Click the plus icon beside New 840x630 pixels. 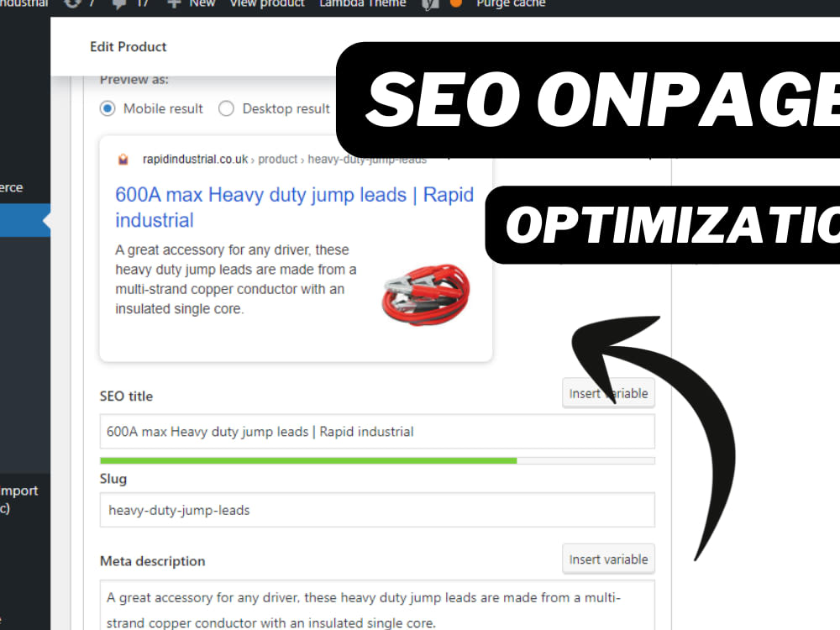pyautogui.click(x=174, y=3)
